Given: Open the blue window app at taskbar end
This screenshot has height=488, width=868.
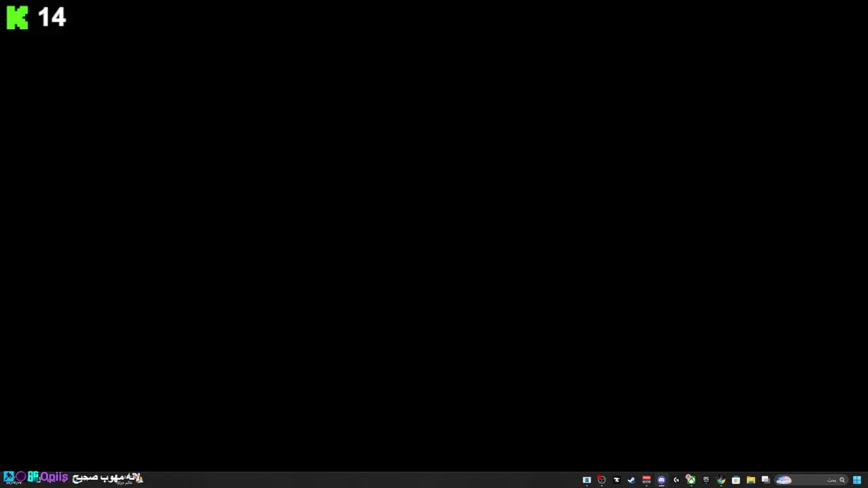Looking at the screenshot, I should [587, 480].
